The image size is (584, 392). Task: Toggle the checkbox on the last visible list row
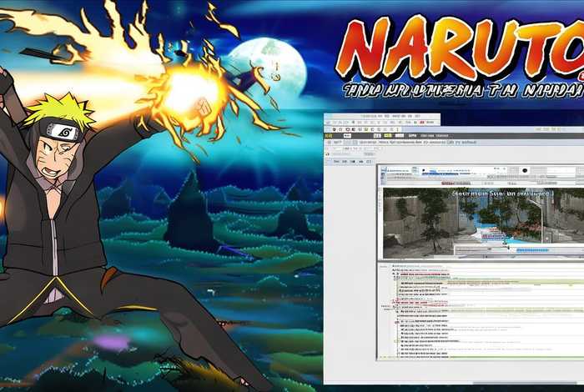click(400, 356)
